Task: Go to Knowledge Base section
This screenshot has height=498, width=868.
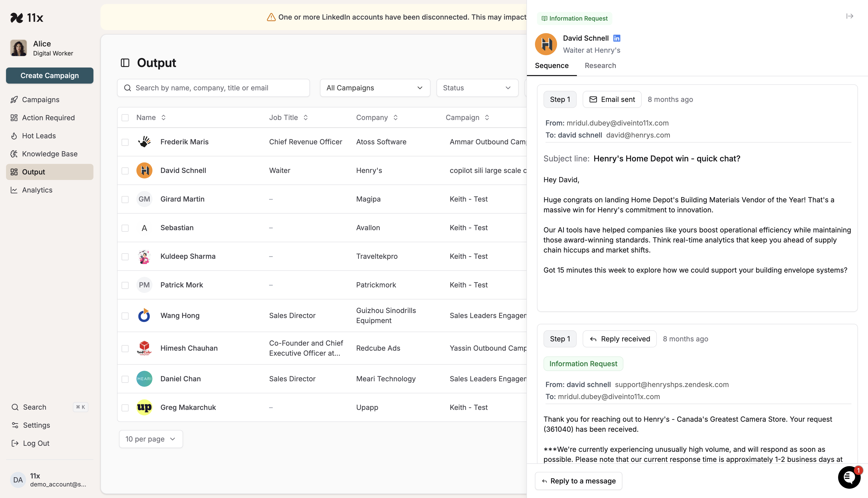Action: 50,154
